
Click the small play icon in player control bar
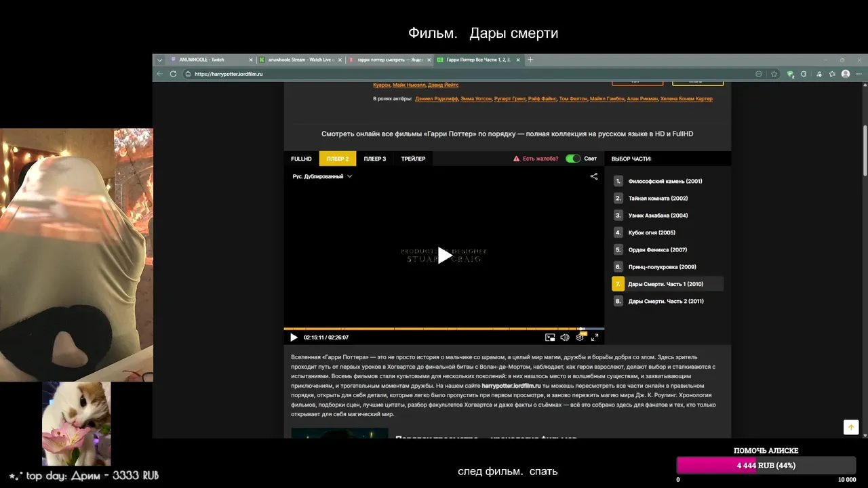[x=294, y=338]
